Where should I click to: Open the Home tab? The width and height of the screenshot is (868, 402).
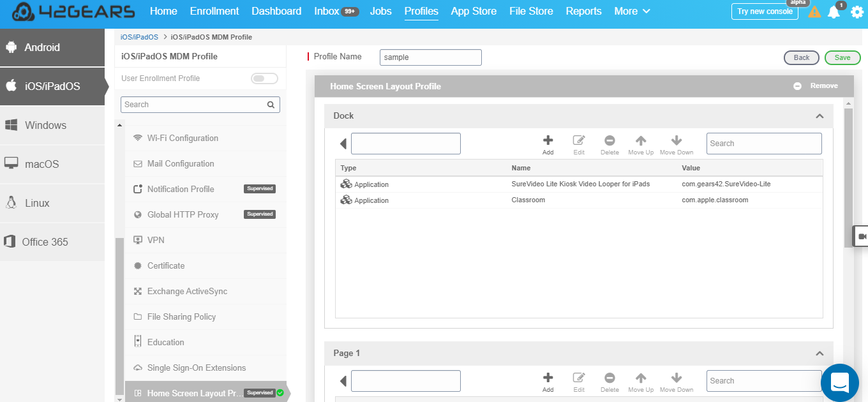click(x=163, y=11)
